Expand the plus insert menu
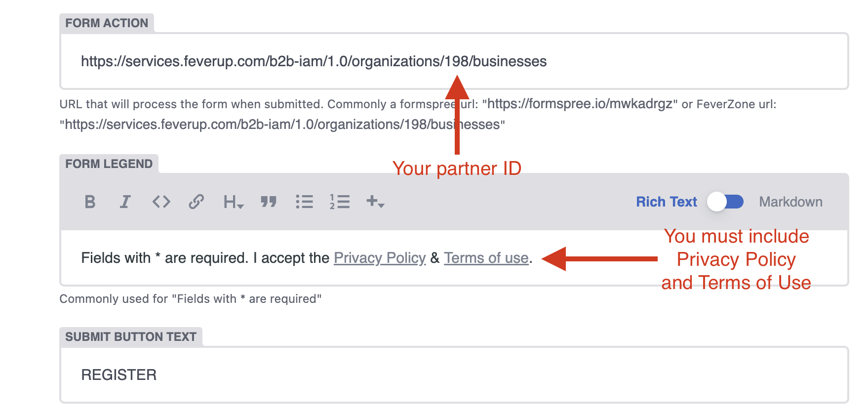Image resolution: width=868 pixels, height=416 pixels. pyautogui.click(x=375, y=202)
